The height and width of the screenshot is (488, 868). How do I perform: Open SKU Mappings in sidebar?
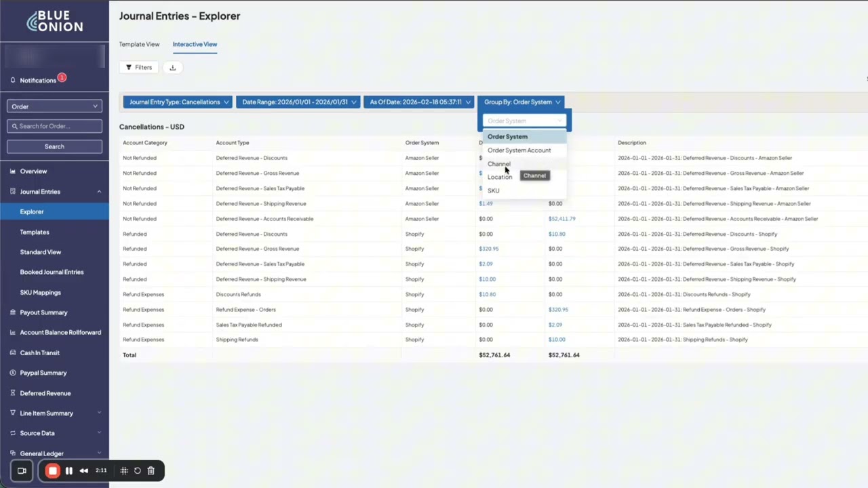tap(40, 293)
